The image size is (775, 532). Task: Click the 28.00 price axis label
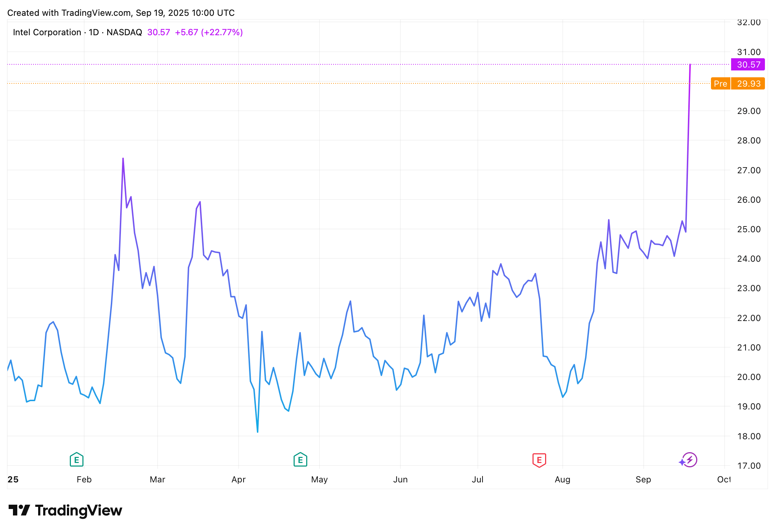(x=749, y=140)
